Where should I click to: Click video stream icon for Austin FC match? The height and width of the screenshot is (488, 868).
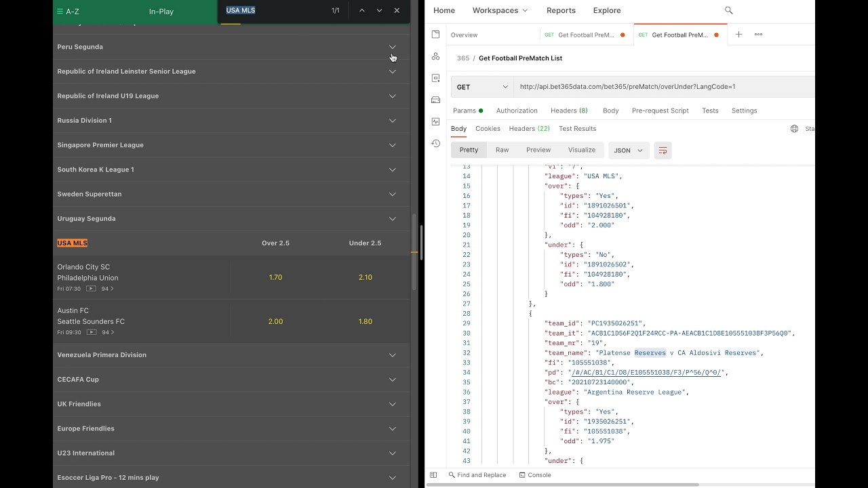[91, 332]
